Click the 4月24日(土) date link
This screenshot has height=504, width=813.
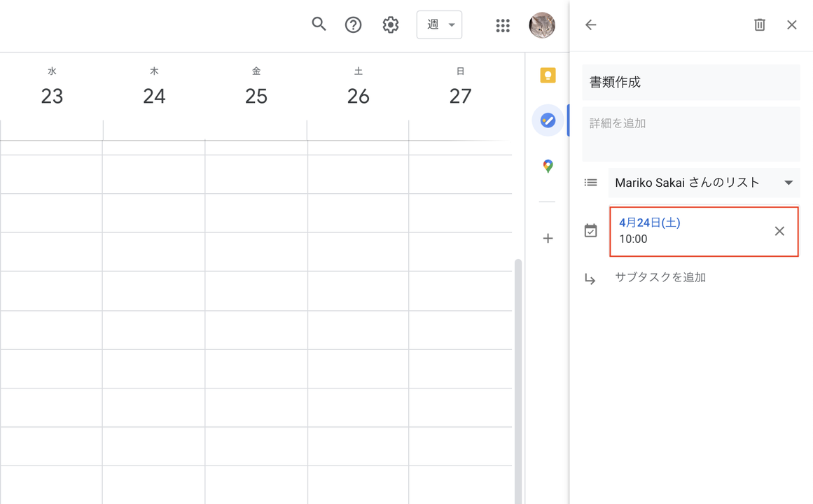[x=650, y=223]
